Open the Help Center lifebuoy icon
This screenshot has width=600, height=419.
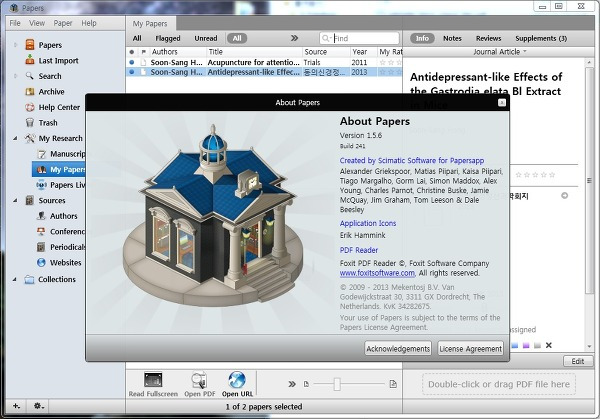click(x=30, y=107)
